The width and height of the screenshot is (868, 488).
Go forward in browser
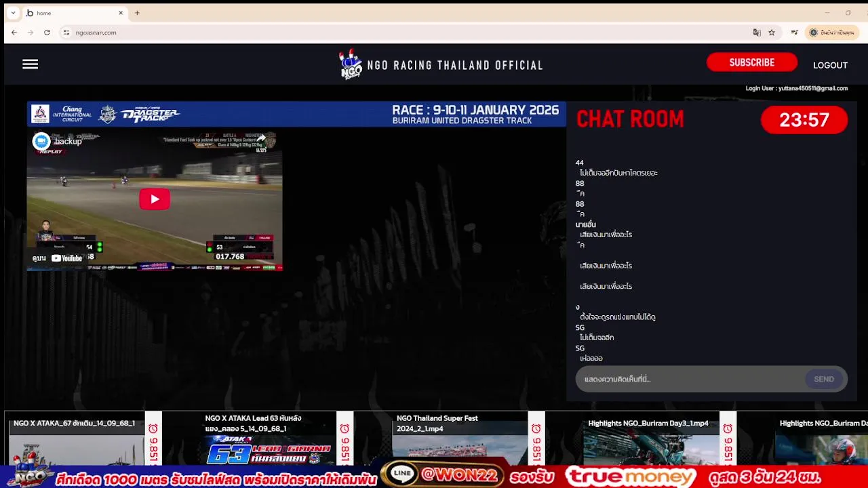pyautogui.click(x=31, y=33)
